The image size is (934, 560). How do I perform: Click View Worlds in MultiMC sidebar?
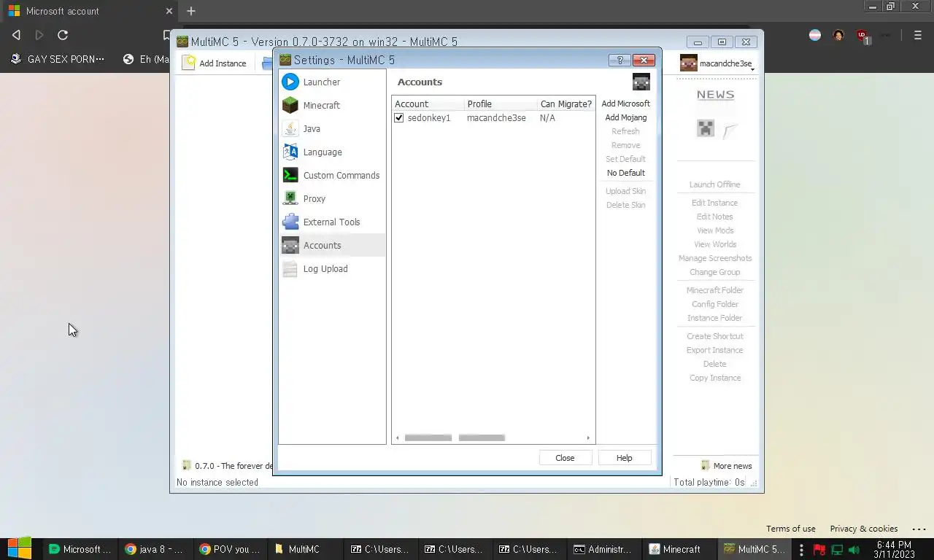pos(714,244)
